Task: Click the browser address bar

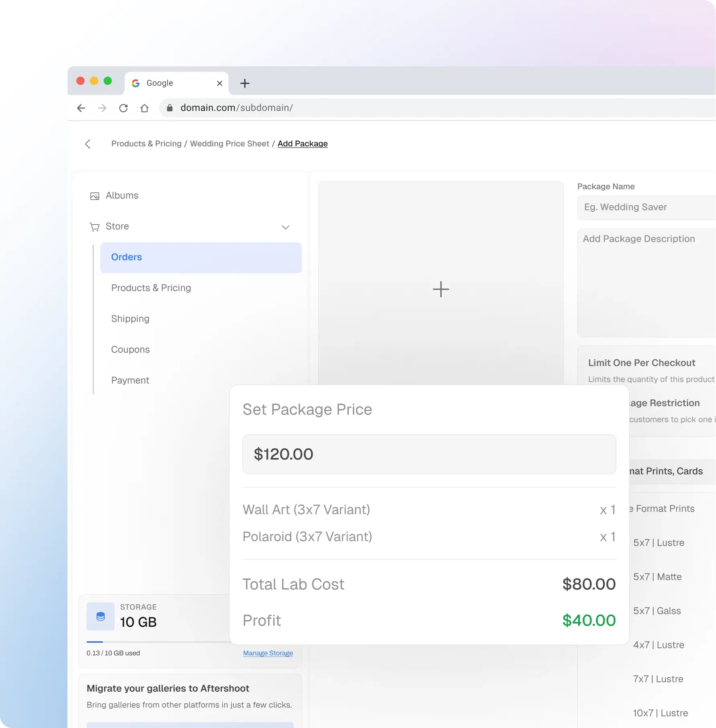Action: tap(438, 108)
